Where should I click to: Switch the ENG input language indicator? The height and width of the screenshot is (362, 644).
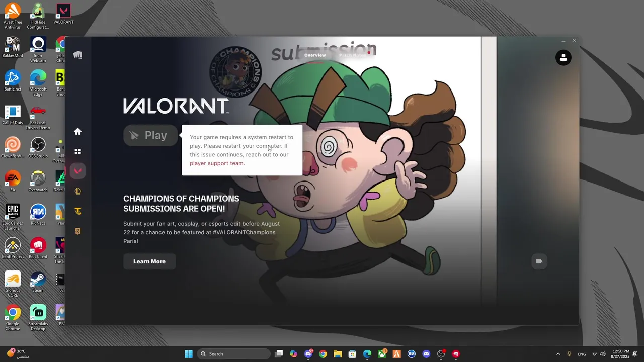(x=582, y=354)
